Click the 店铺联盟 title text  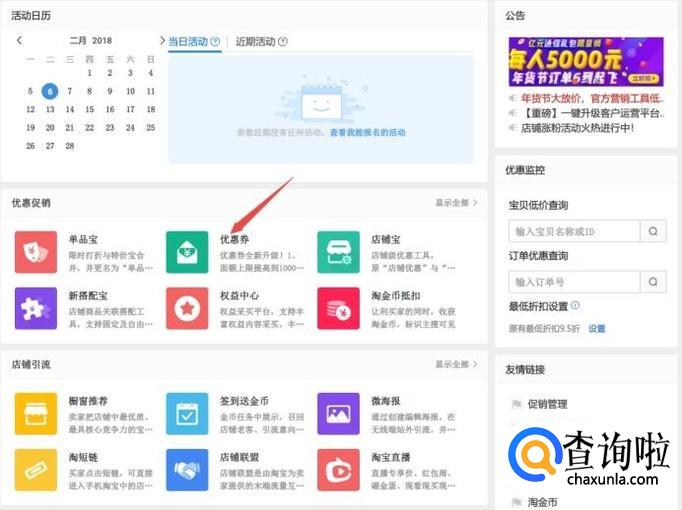pos(240,457)
